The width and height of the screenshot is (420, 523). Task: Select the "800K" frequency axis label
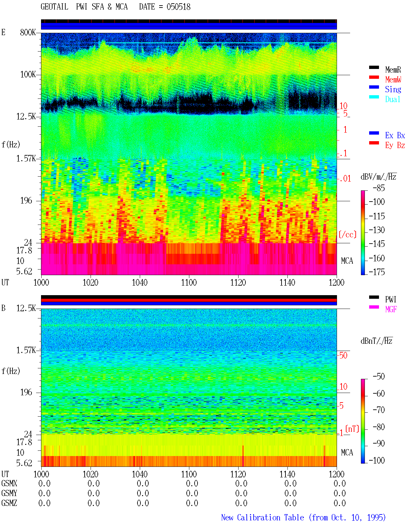pyautogui.click(x=28, y=33)
